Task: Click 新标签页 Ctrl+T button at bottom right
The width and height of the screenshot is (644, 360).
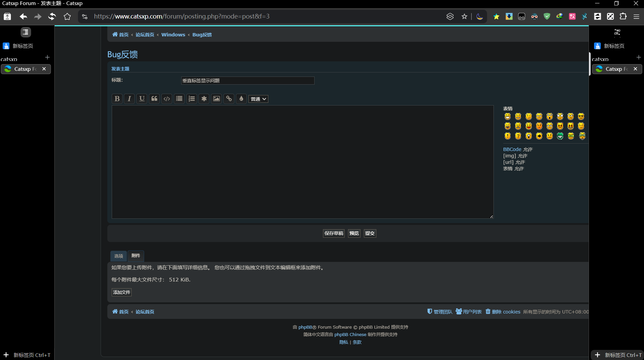Action: (x=618, y=355)
